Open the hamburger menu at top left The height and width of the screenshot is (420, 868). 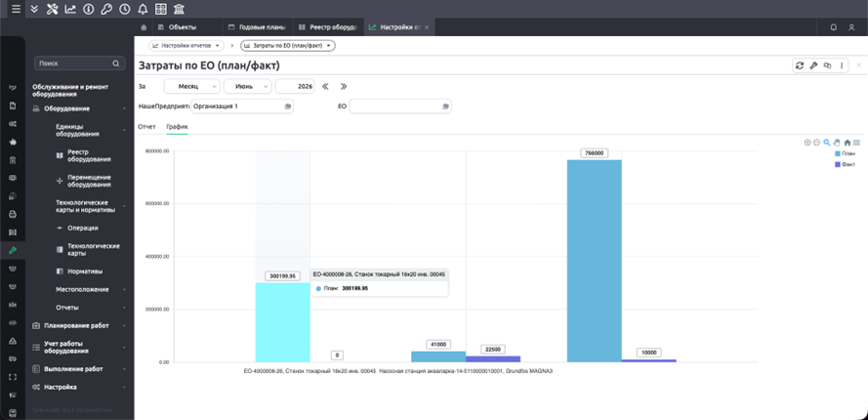(x=16, y=9)
